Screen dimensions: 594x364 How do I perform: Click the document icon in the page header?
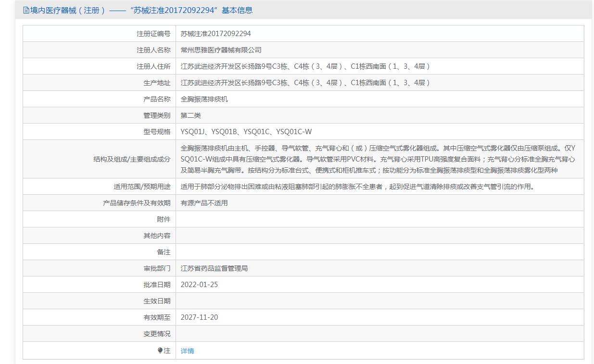tap(26, 10)
